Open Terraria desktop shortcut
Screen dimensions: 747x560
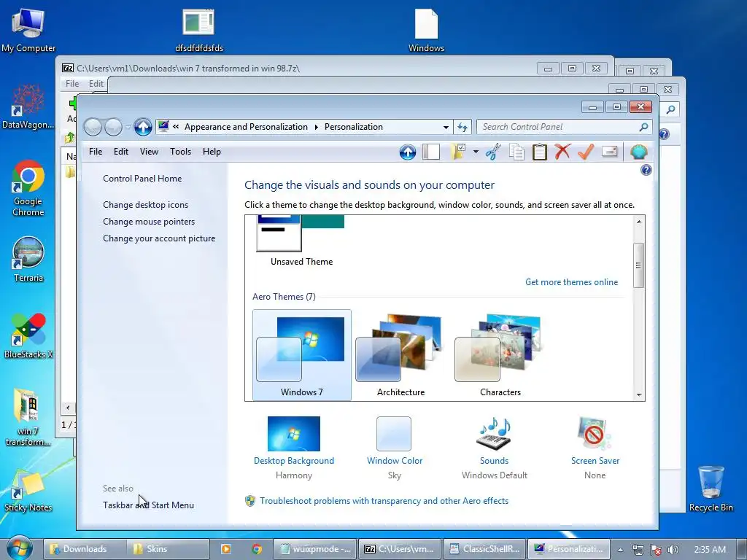click(x=28, y=260)
